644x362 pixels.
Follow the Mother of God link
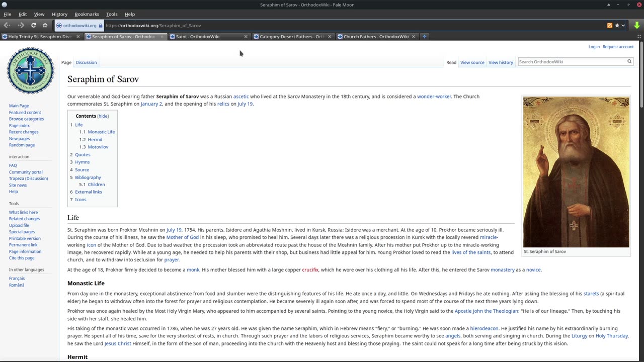(182, 237)
